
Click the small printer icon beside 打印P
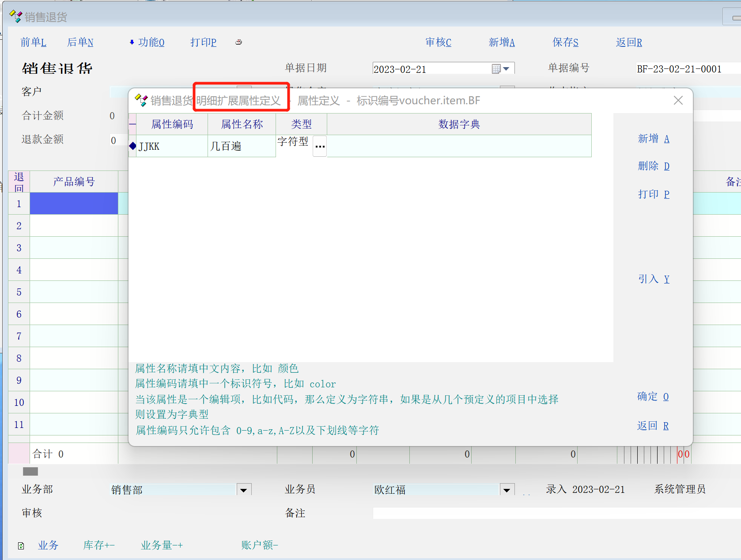(x=238, y=42)
